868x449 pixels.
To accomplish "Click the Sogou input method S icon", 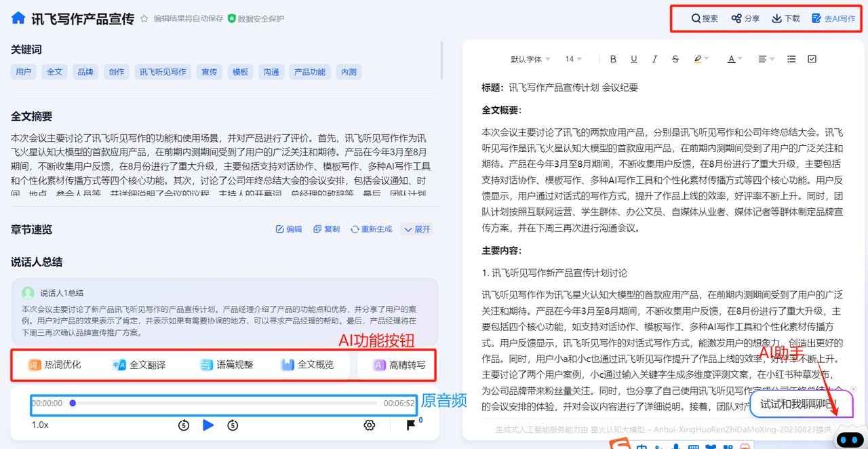I will click(618, 444).
